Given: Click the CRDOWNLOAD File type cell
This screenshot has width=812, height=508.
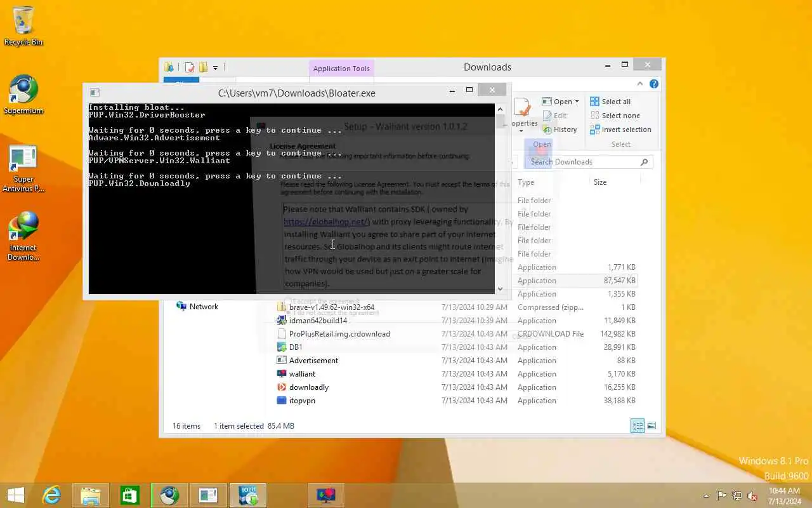Looking at the screenshot, I should pyautogui.click(x=551, y=334).
